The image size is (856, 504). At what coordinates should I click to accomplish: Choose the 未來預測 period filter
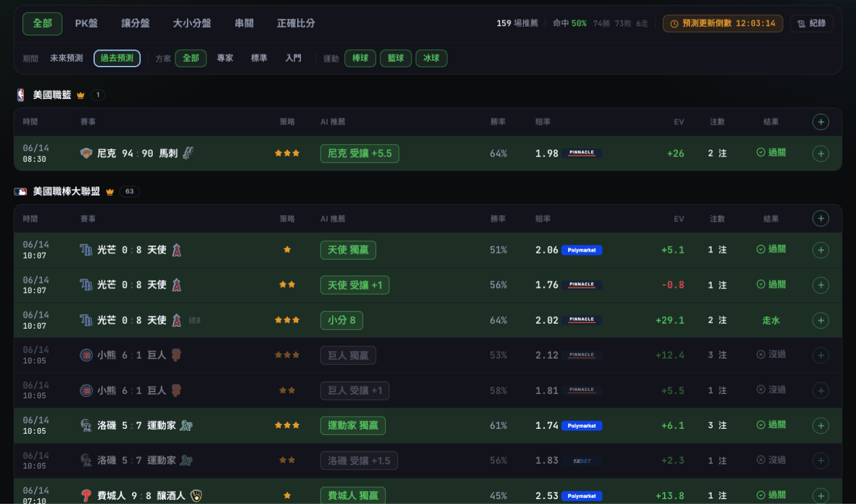[66, 59]
